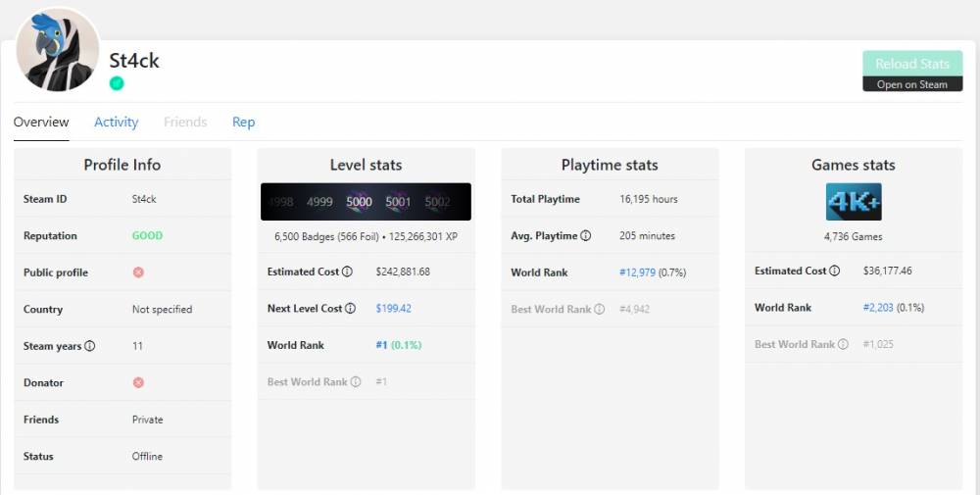
Task: Click the Playtime stats panel heading
Action: pyautogui.click(x=610, y=165)
